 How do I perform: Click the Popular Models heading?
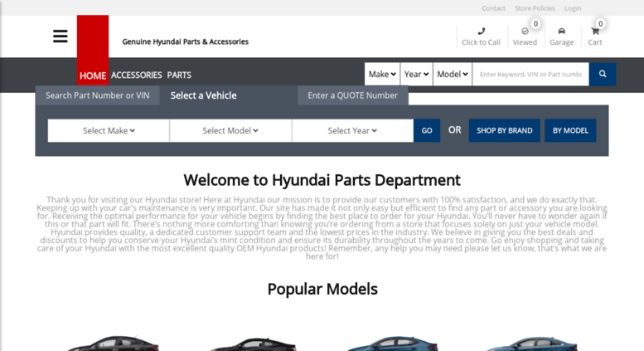coord(322,289)
